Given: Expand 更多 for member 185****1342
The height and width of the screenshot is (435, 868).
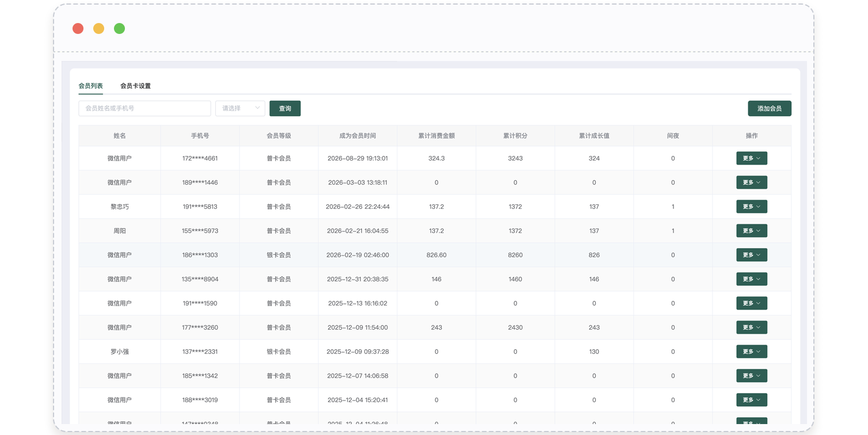Looking at the screenshot, I should (x=752, y=376).
